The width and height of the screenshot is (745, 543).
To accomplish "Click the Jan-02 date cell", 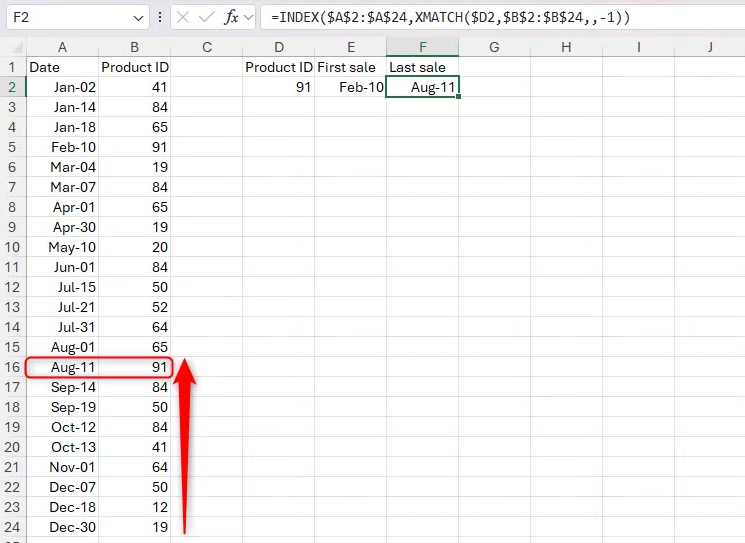I will [x=62, y=87].
